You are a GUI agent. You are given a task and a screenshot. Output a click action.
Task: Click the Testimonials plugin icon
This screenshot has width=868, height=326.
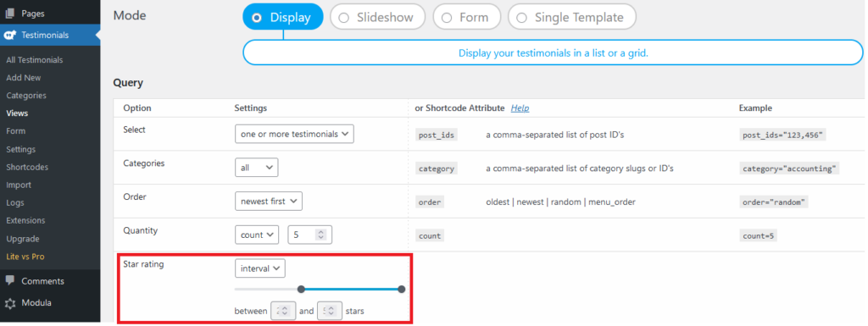pyautogui.click(x=9, y=35)
